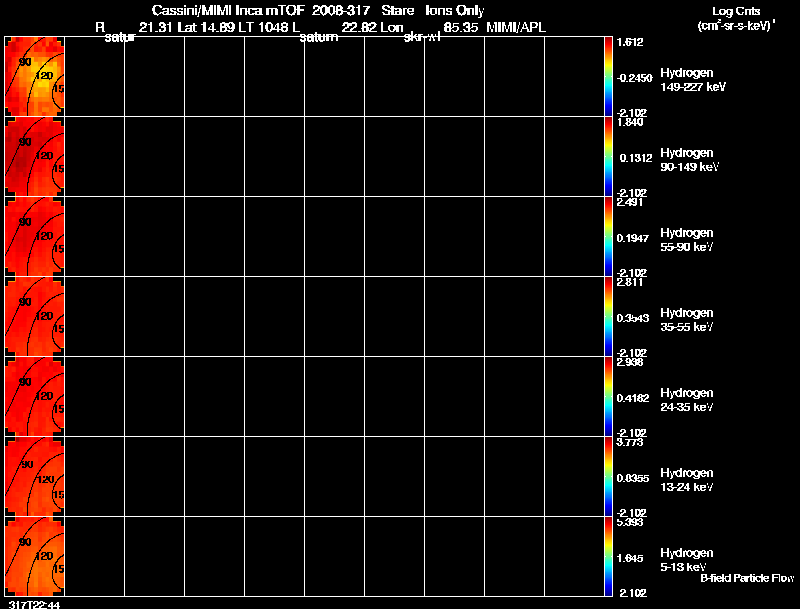The width and height of the screenshot is (800, 609).
Task: Click the color bar maximum value 5.393
Action: pos(630,522)
